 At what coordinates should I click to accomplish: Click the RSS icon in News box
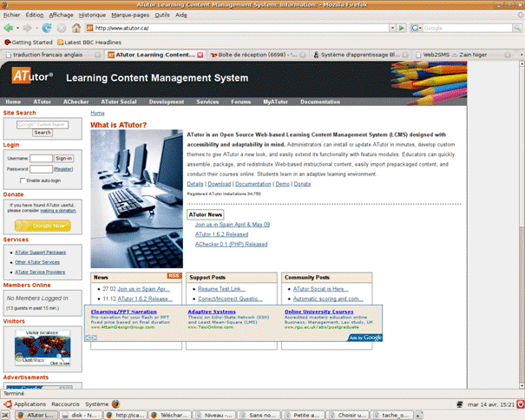[174, 276]
